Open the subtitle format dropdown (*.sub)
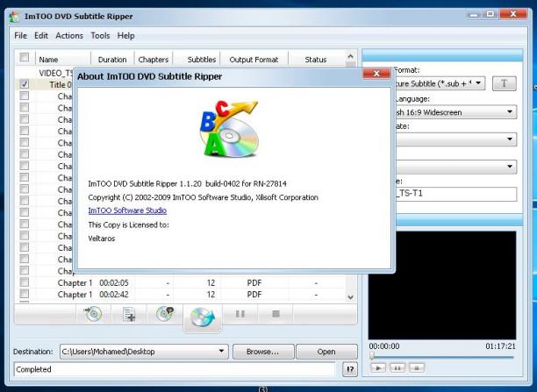 pos(478,83)
